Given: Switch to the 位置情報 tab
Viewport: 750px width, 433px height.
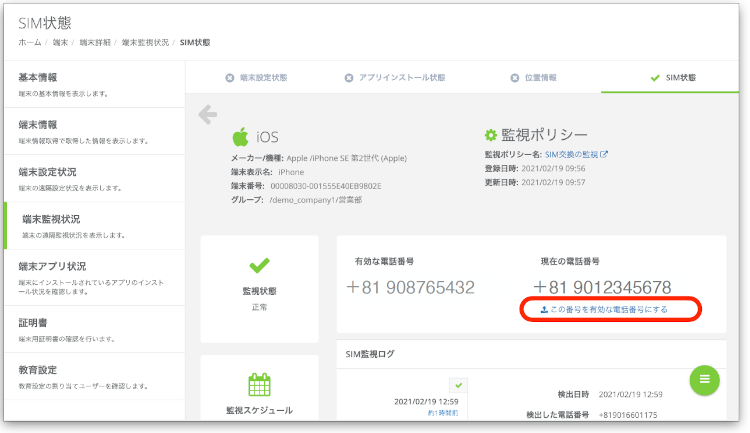Looking at the screenshot, I should pyautogui.click(x=533, y=78).
